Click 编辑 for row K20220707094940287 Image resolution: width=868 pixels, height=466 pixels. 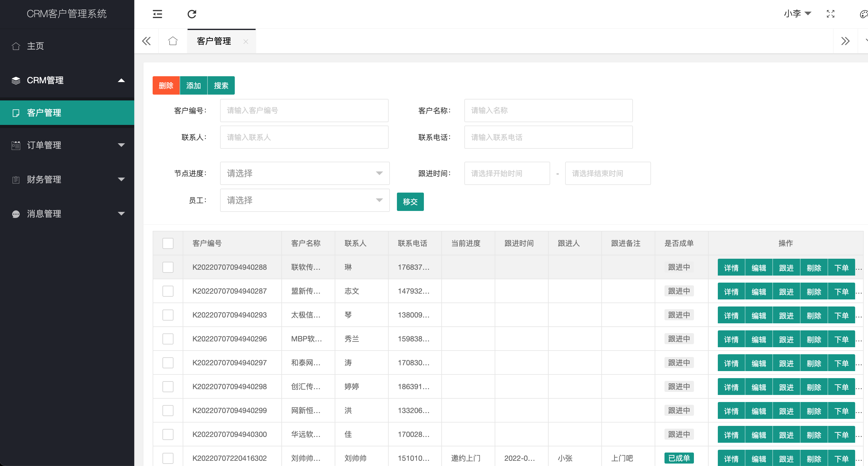[759, 291]
